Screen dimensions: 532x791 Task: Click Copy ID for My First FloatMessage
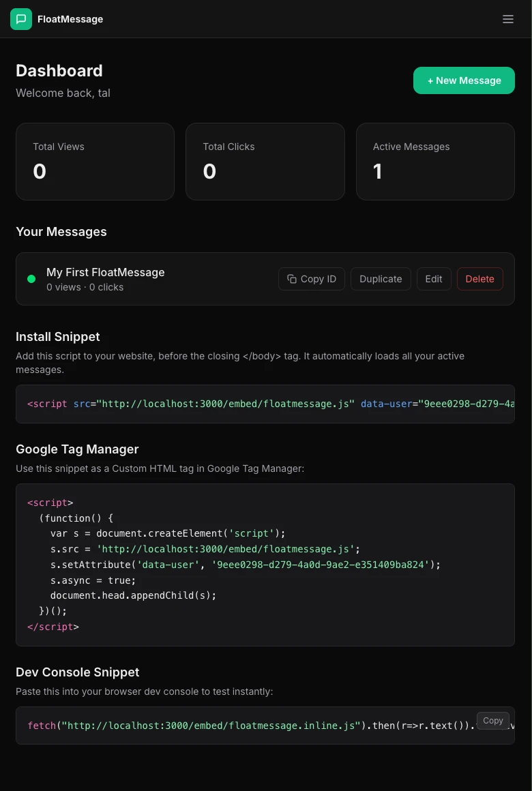312,279
